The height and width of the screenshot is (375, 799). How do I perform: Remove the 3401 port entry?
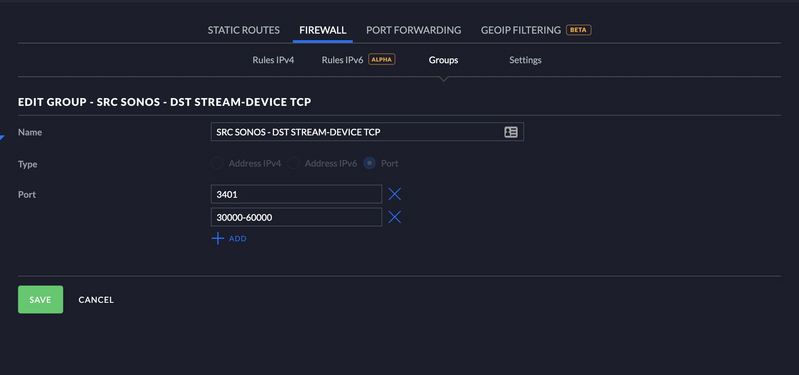click(395, 194)
